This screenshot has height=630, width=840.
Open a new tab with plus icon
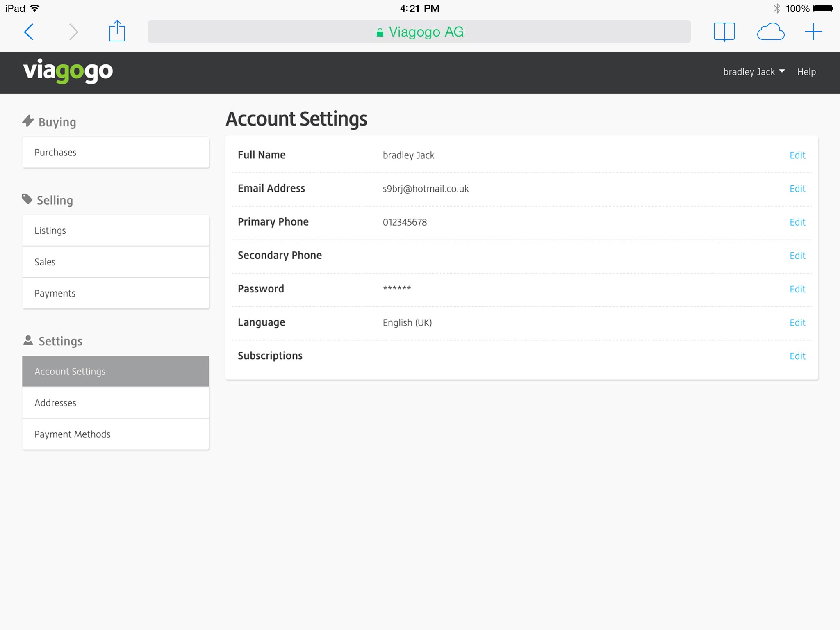point(813,32)
